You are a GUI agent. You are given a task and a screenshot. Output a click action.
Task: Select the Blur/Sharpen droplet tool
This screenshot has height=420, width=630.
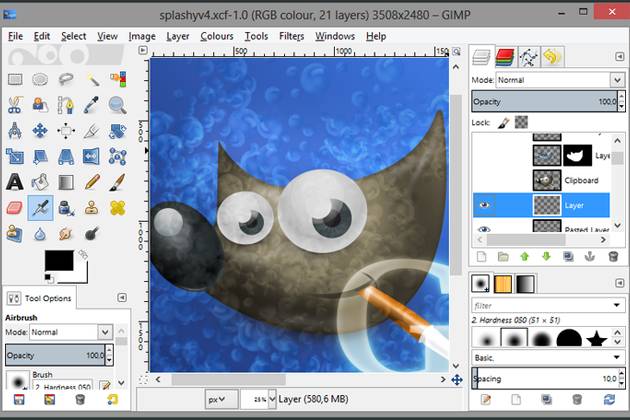40,234
